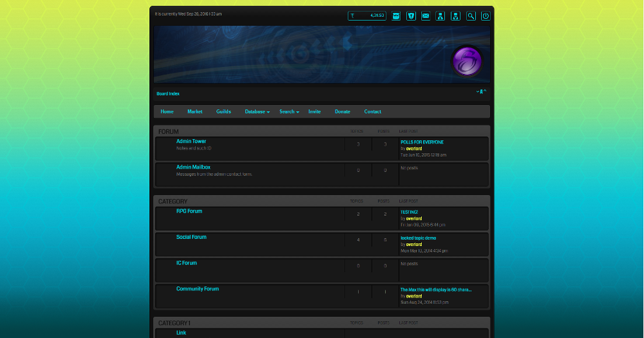Viewport: 644px width, 338px height.
Task: Select Donate in the navigation bar
Action: point(342,111)
